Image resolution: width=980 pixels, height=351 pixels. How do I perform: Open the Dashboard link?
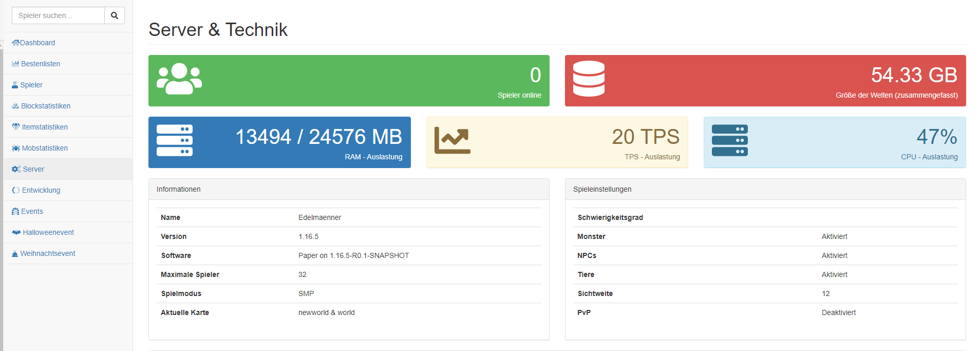[x=37, y=43]
